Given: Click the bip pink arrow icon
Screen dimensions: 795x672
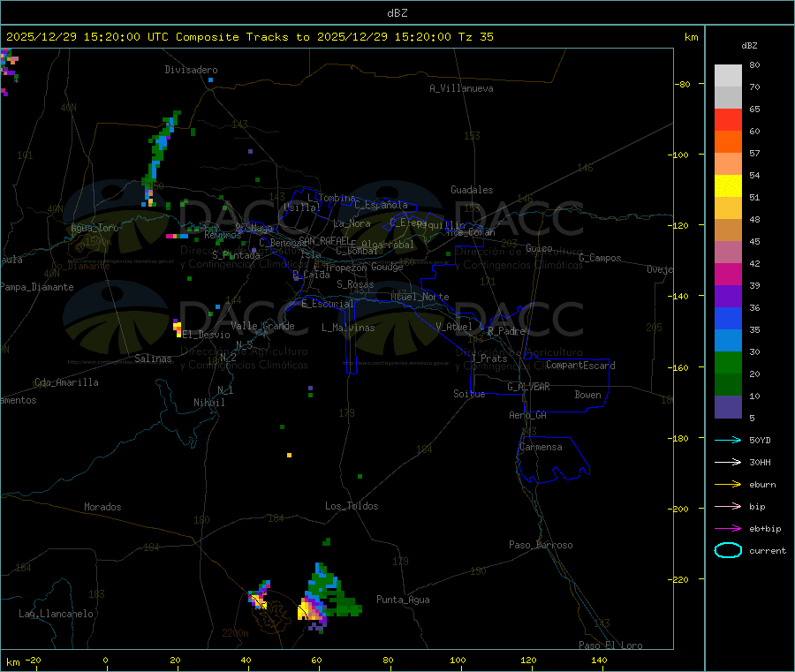Looking at the screenshot, I should pos(728,506).
